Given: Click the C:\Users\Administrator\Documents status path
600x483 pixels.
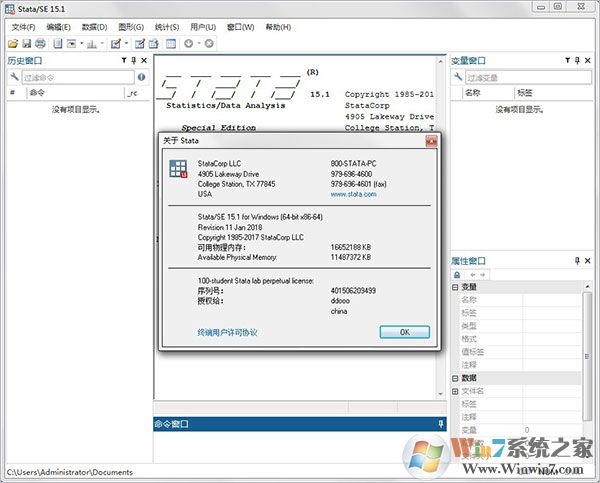Looking at the screenshot, I should pyautogui.click(x=70, y=472).
